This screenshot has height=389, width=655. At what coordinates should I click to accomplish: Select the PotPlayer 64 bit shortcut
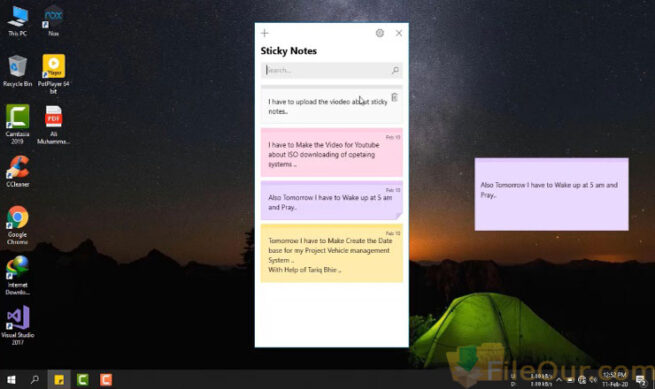pyautogui.click(x=53, y=74)
